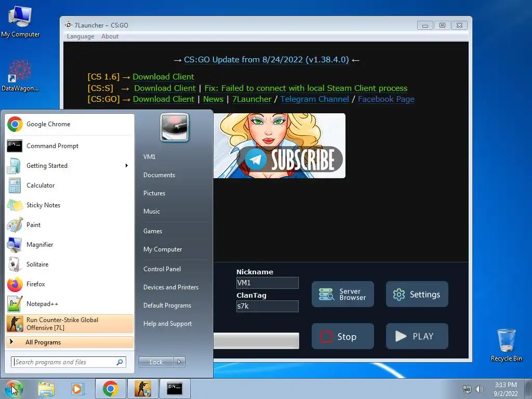The height and width of the screenshot is (399, 532).
Task: Launch Solitaire from Start menu
Action: (70, 264)
